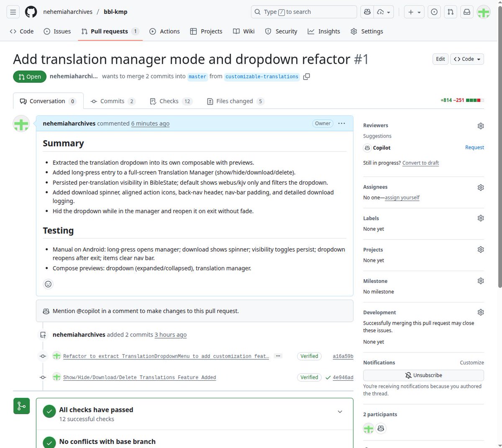Expand the All checks have passed section
Screen dimensions: 502x448
click(x=340, y=412)
